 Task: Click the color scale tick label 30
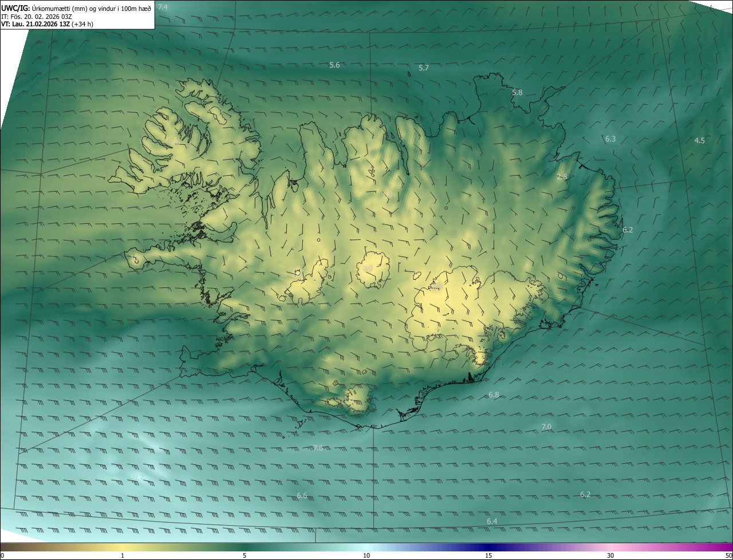[x=610, y=556]
